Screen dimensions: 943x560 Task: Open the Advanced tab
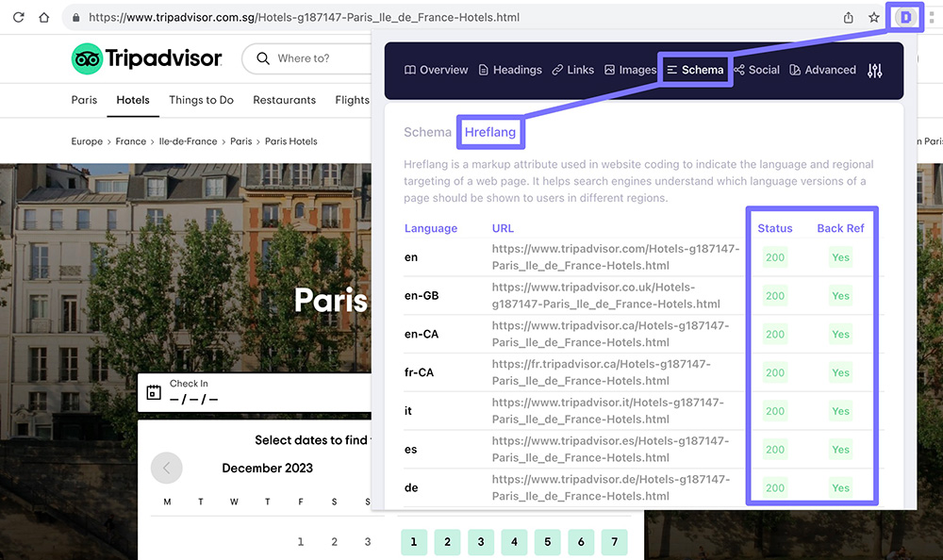(822, 70)
